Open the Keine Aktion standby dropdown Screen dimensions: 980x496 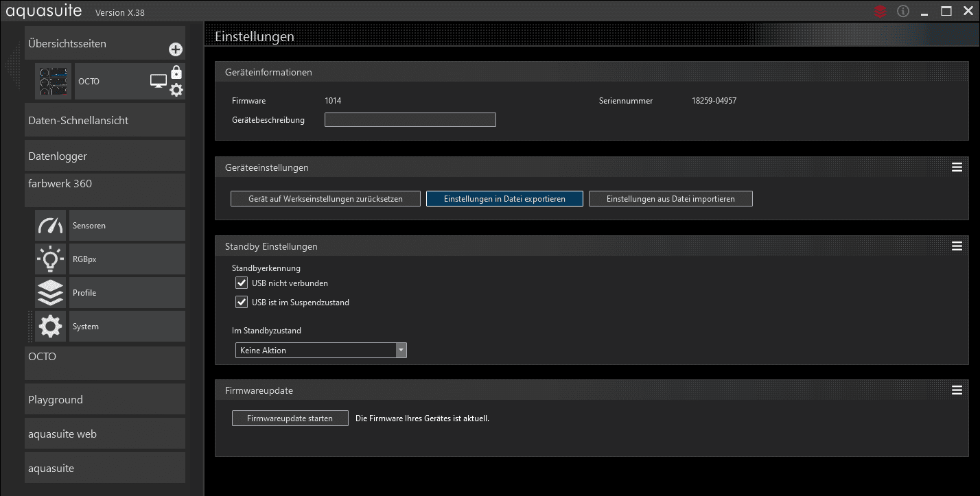pyautogui.click(x=320, y=351)
